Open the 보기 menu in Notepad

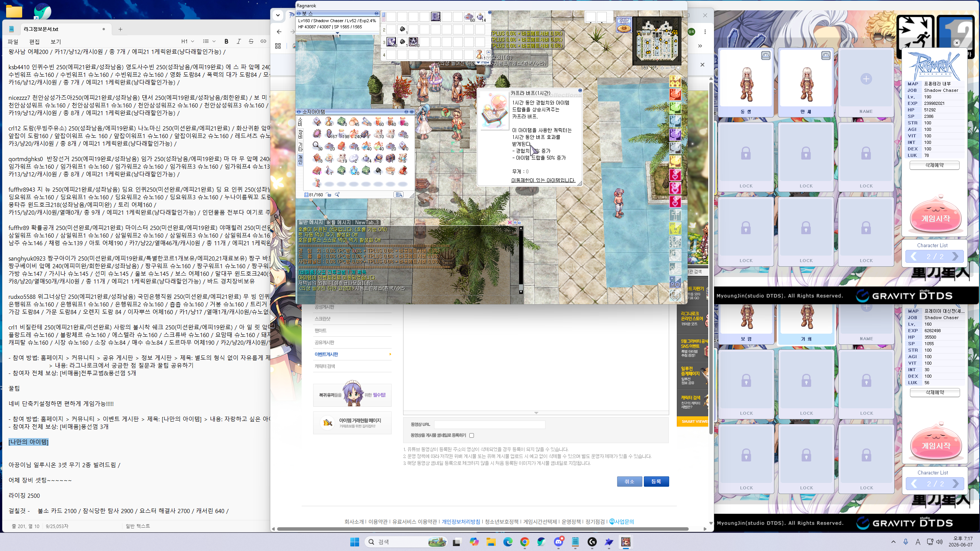coord(56,41)
